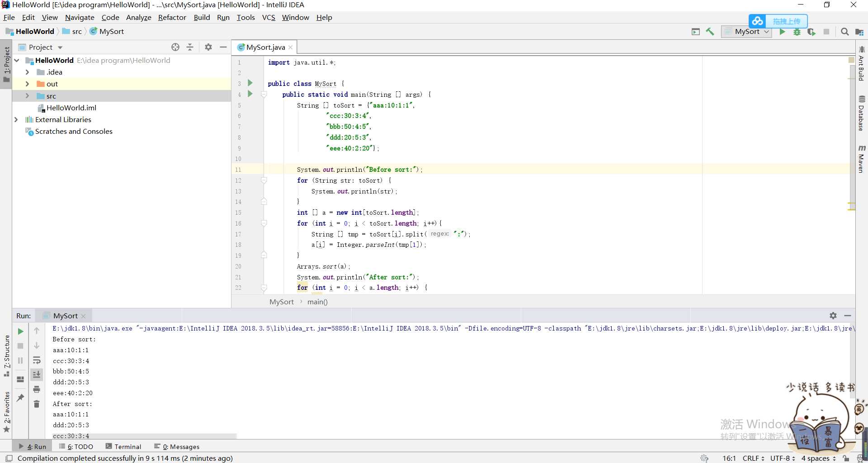Expand the out folder

tap(27, 84)
